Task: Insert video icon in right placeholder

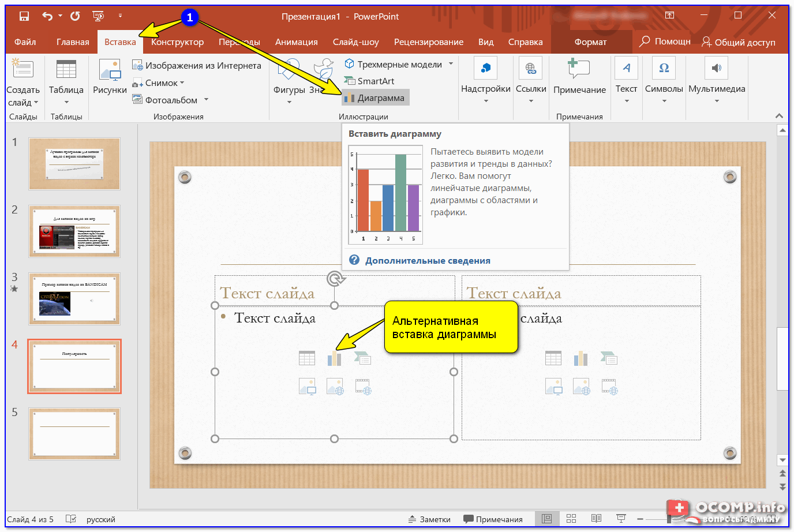Action: 609,386
